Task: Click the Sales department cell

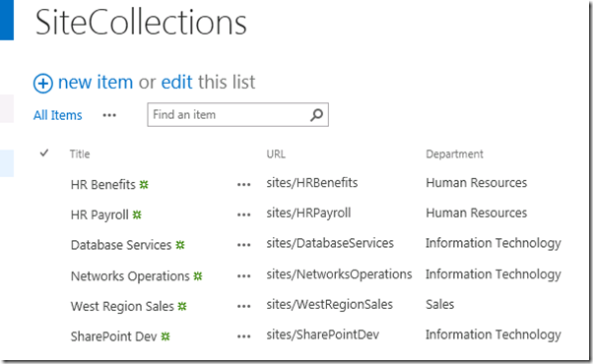Action: click(440, 304)
